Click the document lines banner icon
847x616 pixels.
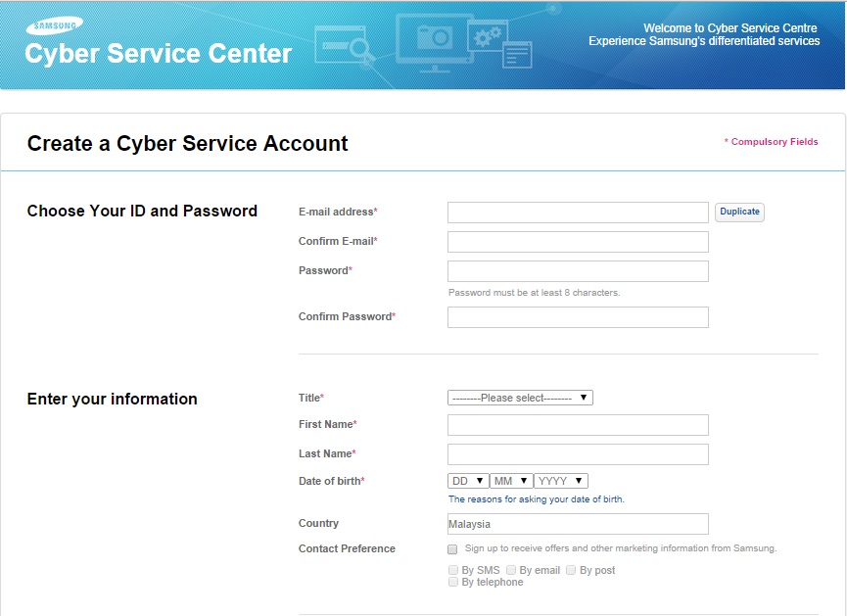click(517, 56)
